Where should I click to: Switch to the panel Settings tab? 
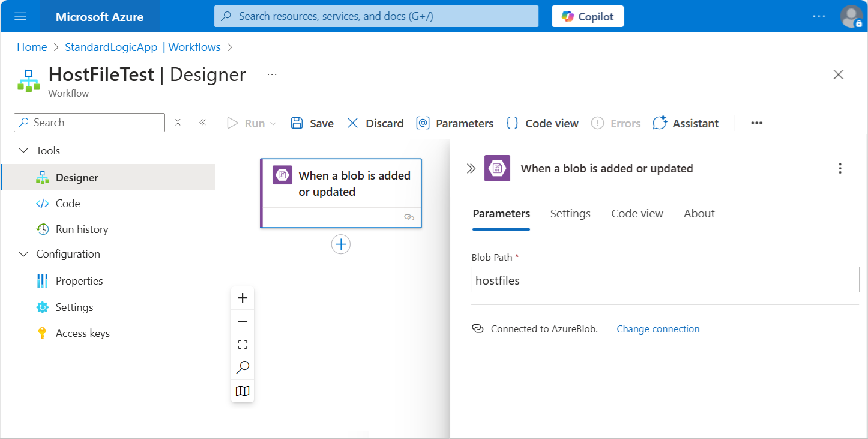pos(570,214)
